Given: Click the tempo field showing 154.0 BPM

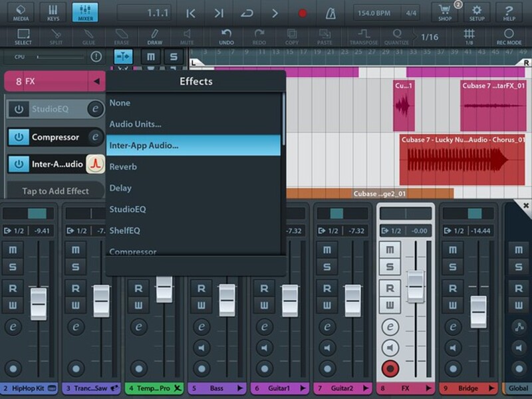Looking at the screenshot, I should [374, 13].
